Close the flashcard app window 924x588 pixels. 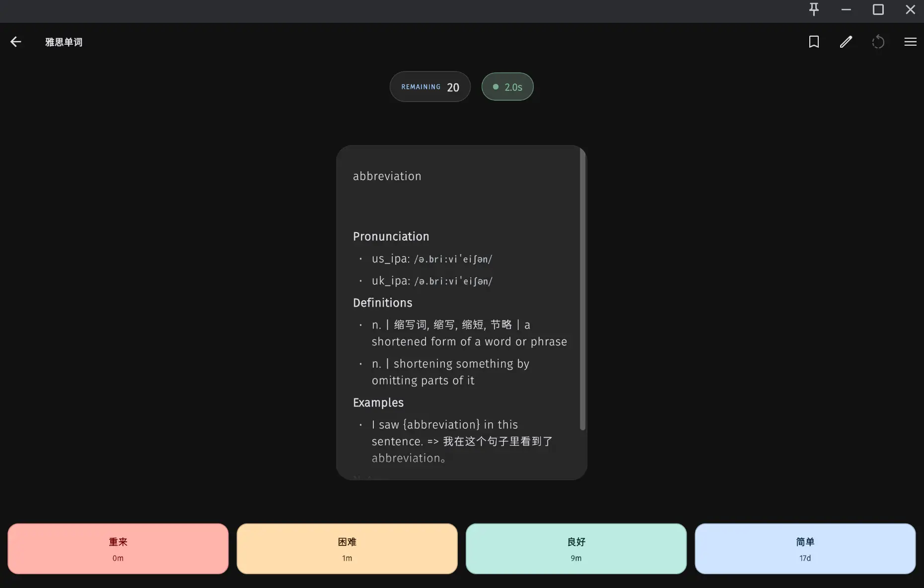point(910,9)
